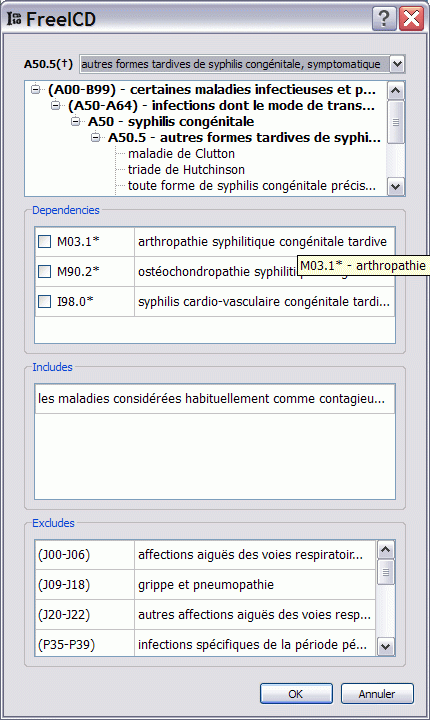Image resolution: width=430 pixels, height=720 pixels.
Task: Collapse the (A00-B99) tree node
Action: coord(35,89)
